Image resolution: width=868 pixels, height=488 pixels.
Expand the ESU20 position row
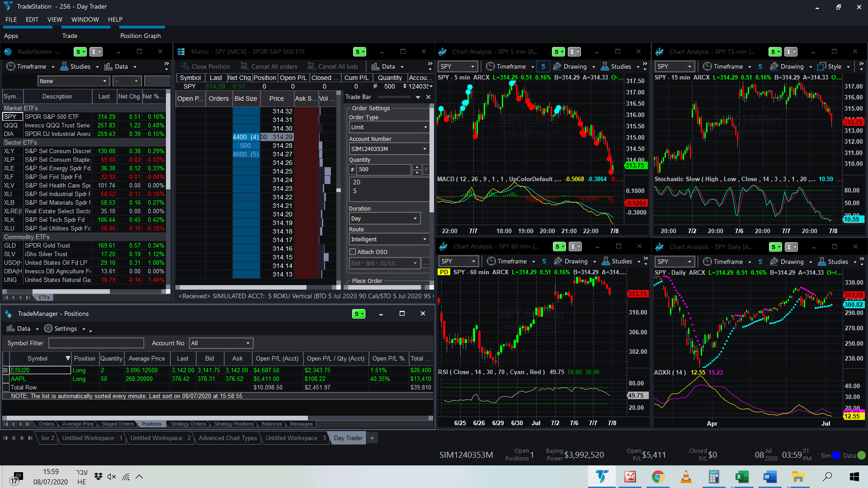[x=5, y=370]
